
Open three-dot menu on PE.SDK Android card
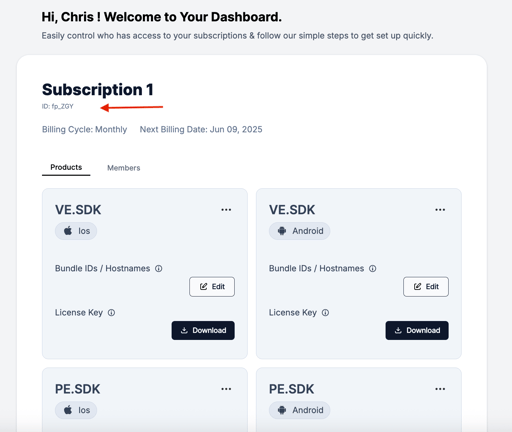pyautogui.click(x=440, y=389)
